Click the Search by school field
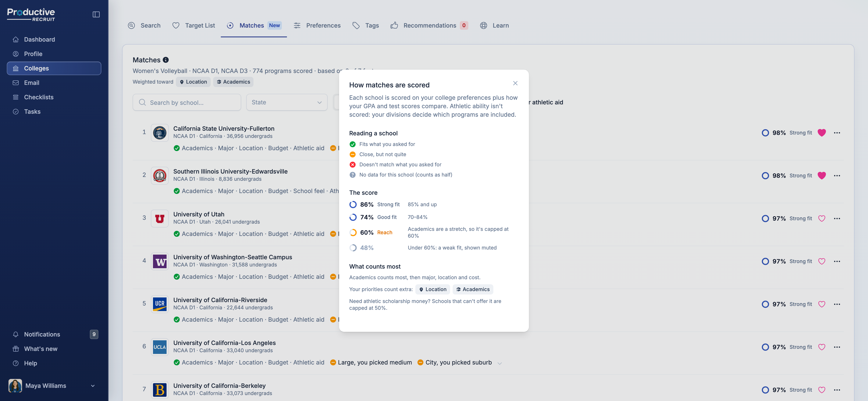 187,102
